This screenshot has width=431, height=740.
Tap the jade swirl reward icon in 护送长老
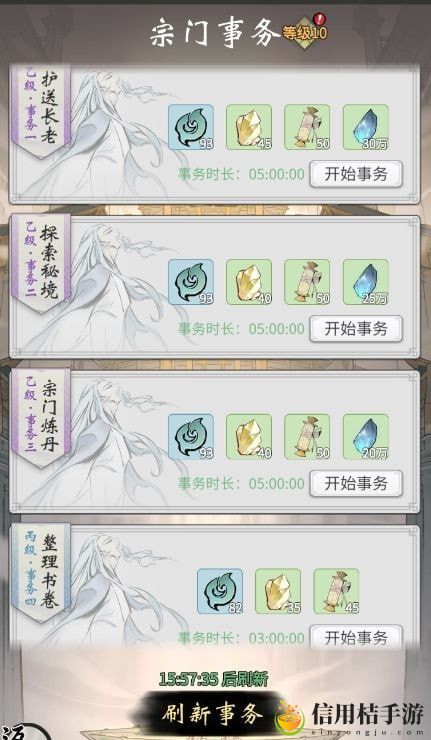(x=191, y=127)
